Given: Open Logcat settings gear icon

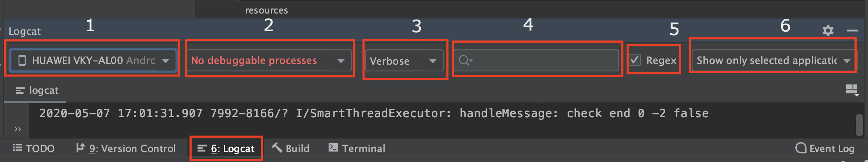Looking at the screenshot, I should coord(828,31).
